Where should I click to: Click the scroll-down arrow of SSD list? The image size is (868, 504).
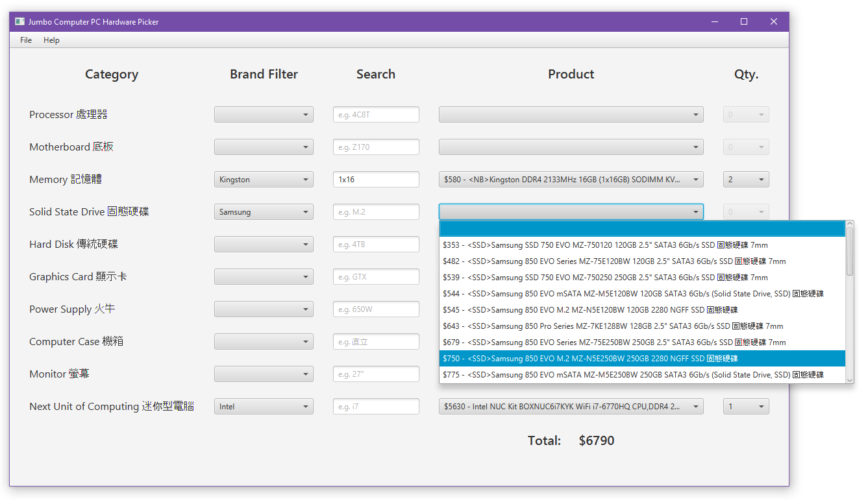point(850,379)
